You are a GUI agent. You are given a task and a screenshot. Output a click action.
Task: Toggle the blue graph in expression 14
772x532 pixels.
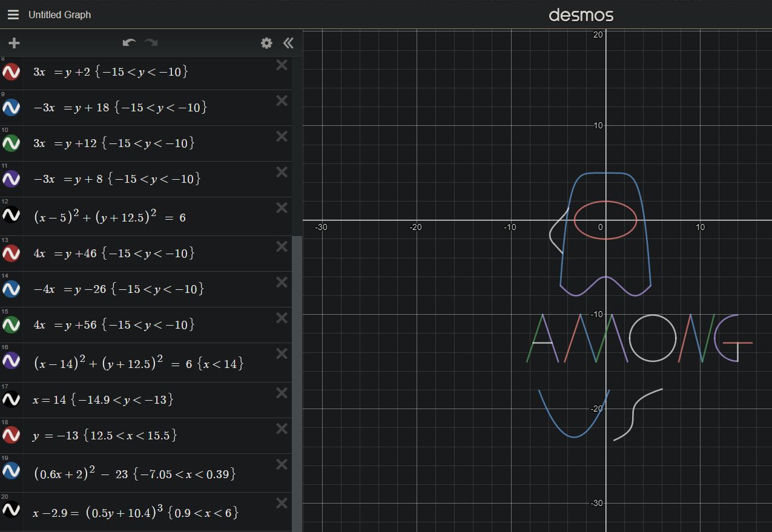point(11,289)
